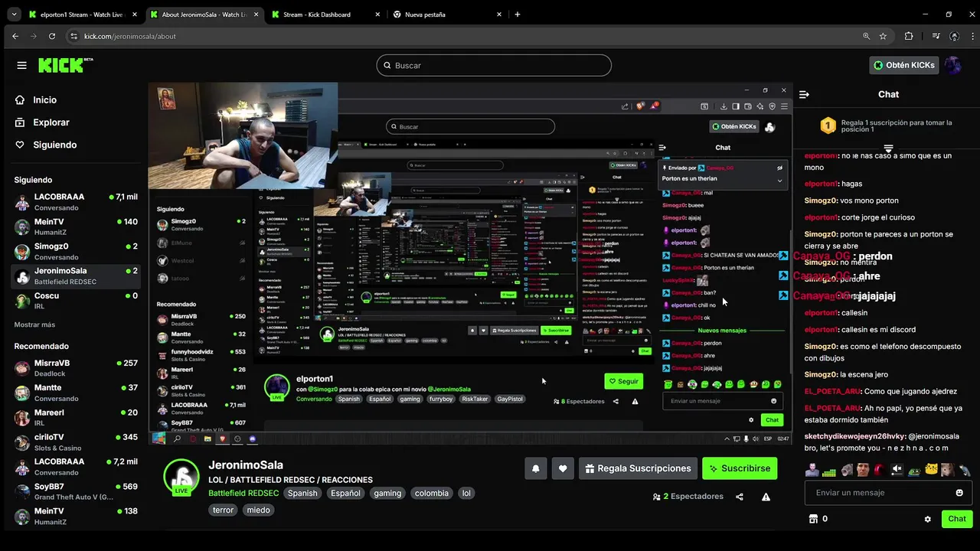Select the possum emote
Viewport: 980px width, 551px height.
coord(948,469)
